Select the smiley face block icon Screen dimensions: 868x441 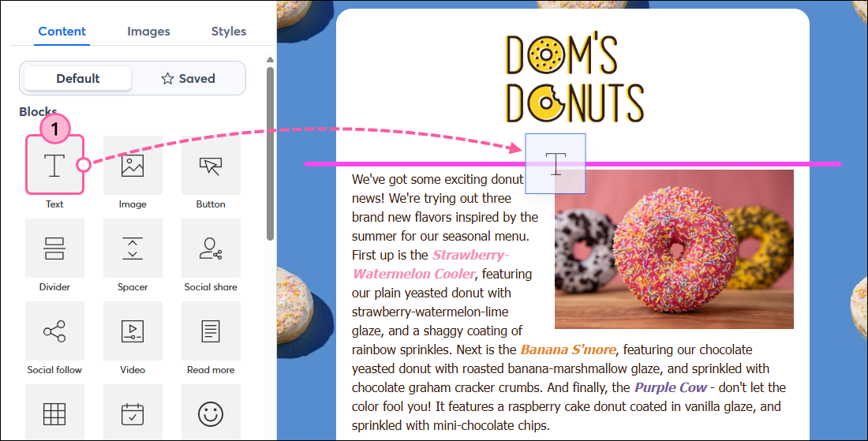coord(211,413)
